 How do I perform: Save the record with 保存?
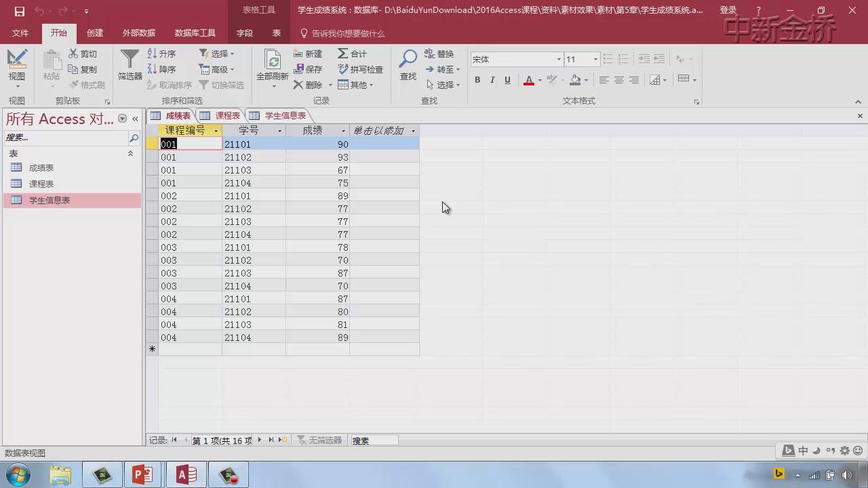(308, 69)
